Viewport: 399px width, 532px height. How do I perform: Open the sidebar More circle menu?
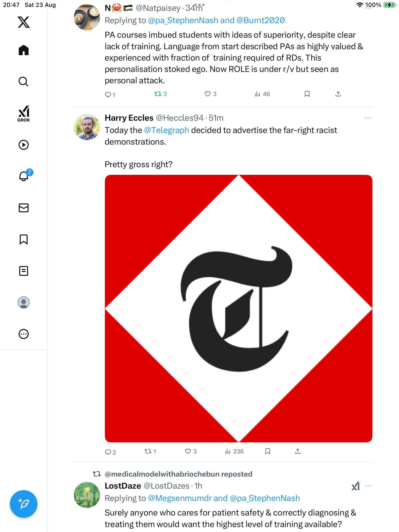pyautogui.click(x=24, y=334)
